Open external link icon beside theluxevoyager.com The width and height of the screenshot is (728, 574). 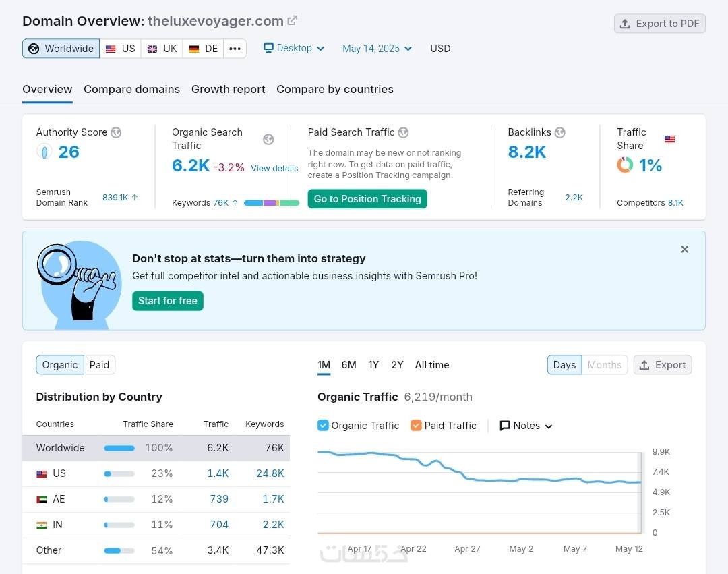(292, 21)
